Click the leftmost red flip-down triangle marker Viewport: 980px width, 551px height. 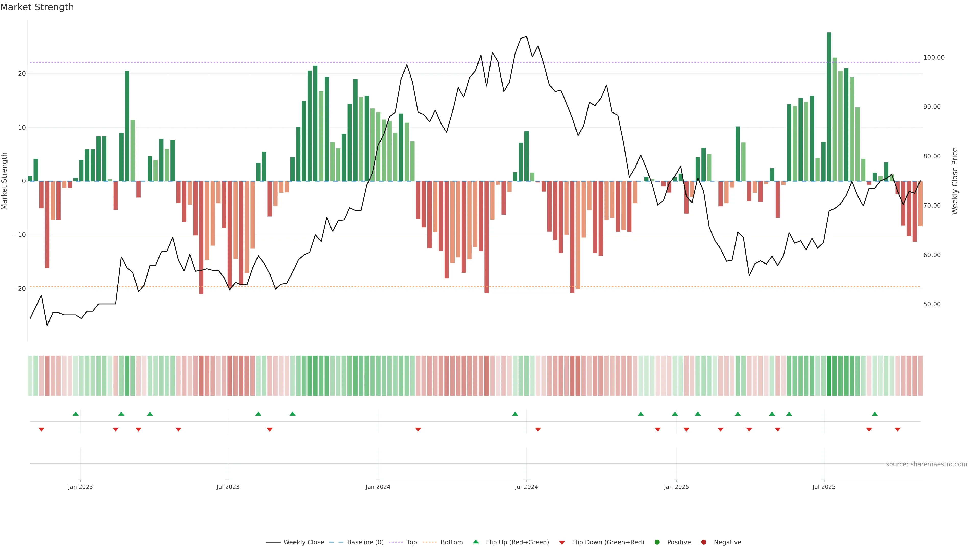[41, 429]
